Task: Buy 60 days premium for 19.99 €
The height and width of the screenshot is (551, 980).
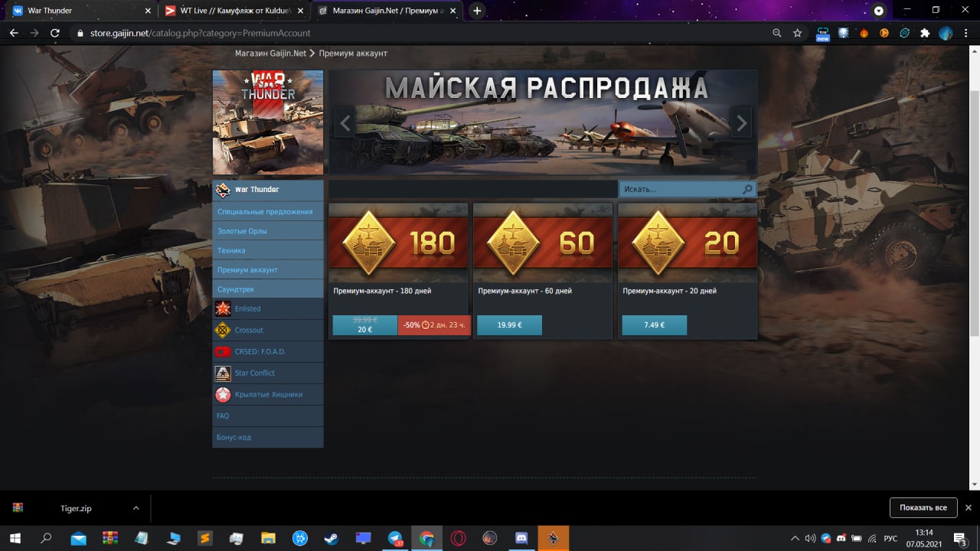Action: [x=509, y=325]
